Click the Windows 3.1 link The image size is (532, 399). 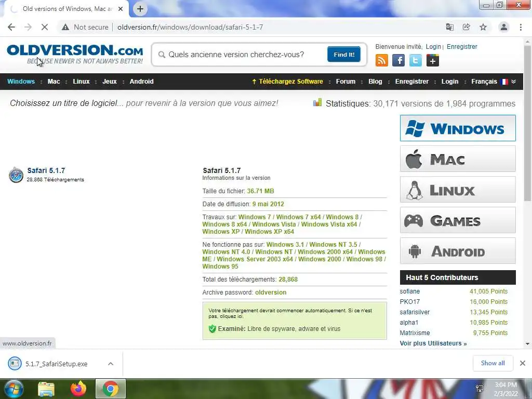point(285,245)
